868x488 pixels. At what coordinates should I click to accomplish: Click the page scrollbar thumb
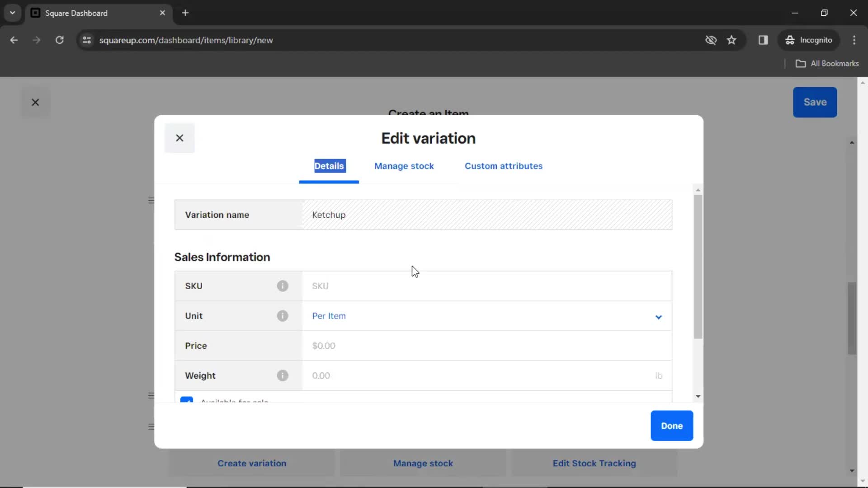coord(852,318)
